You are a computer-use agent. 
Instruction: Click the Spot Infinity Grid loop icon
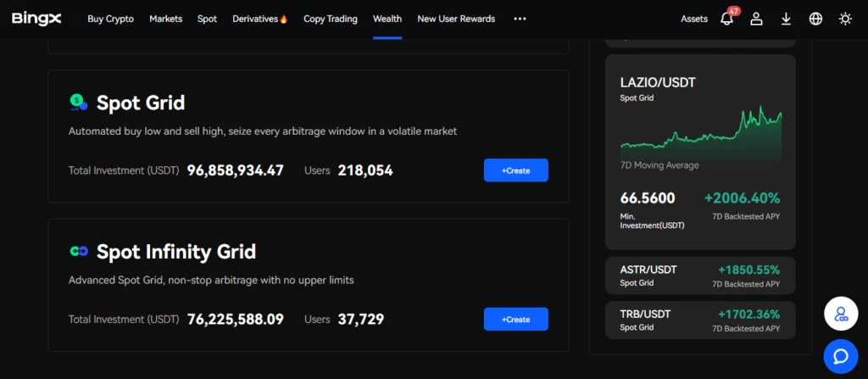pyautogui.click(x=79, y=252)
